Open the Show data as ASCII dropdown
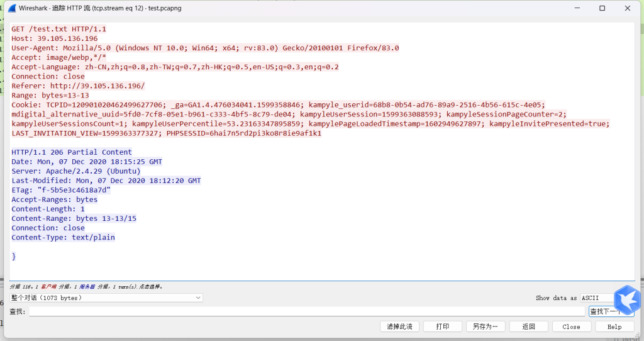This screenshot has width=644, height=341. [x=597, y=298]
